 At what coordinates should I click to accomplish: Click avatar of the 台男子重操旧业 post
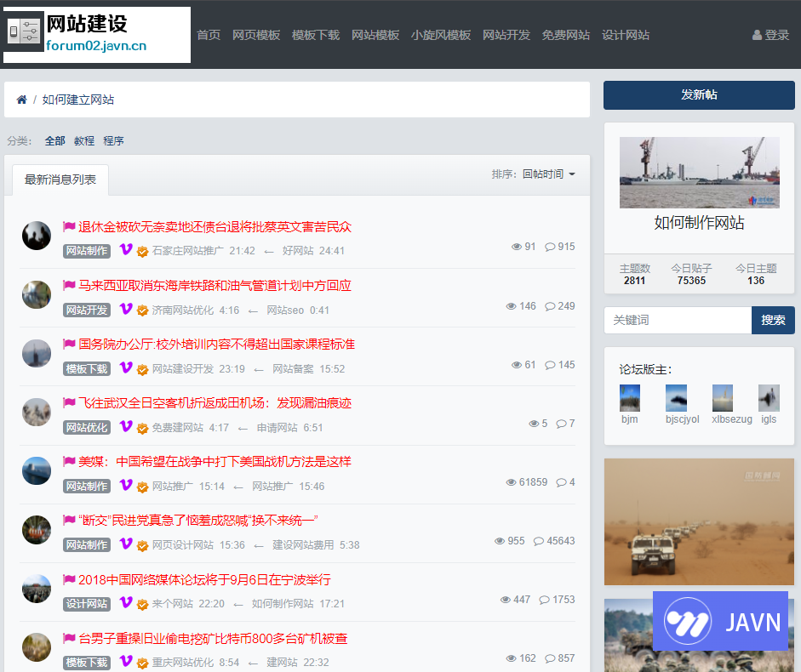(x=37, y=647)
